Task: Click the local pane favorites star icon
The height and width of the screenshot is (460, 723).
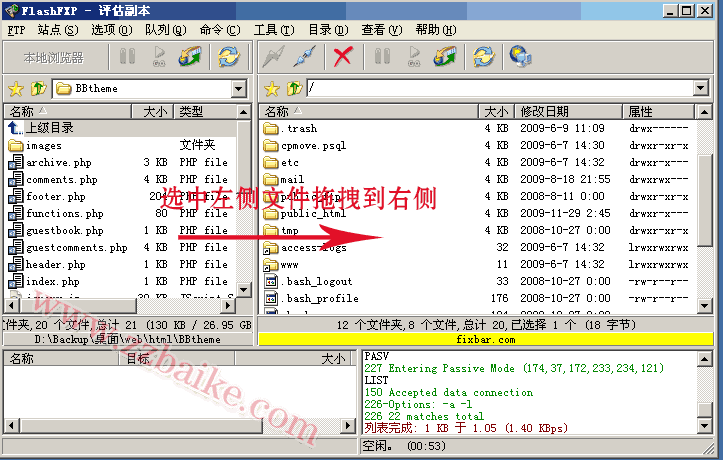Action: coord(16,88)
